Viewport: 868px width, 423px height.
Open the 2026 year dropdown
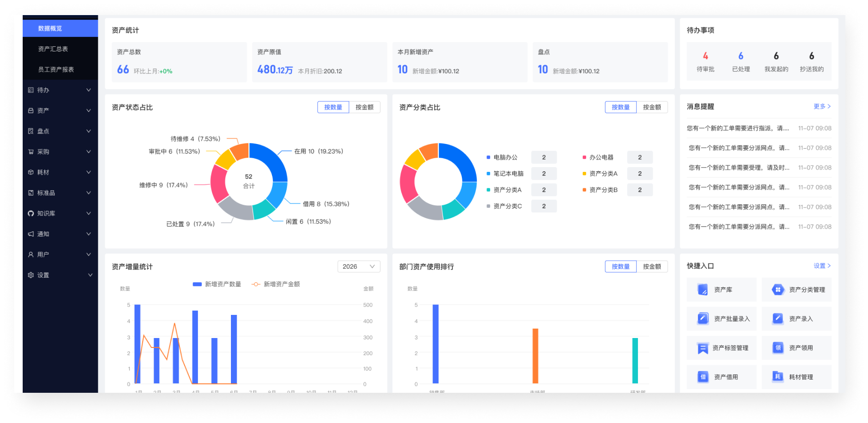pyautogui.click(x=359, y=266)
